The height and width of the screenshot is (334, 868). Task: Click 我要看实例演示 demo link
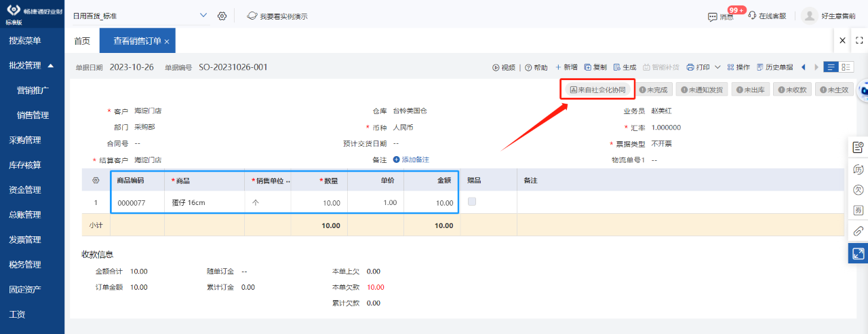tap(277, 16)
